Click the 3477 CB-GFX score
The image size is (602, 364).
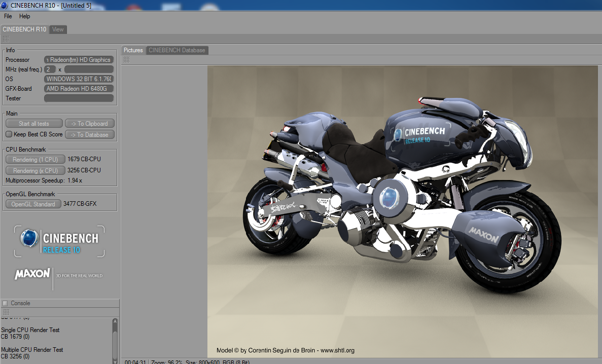[x=80, y=203]
